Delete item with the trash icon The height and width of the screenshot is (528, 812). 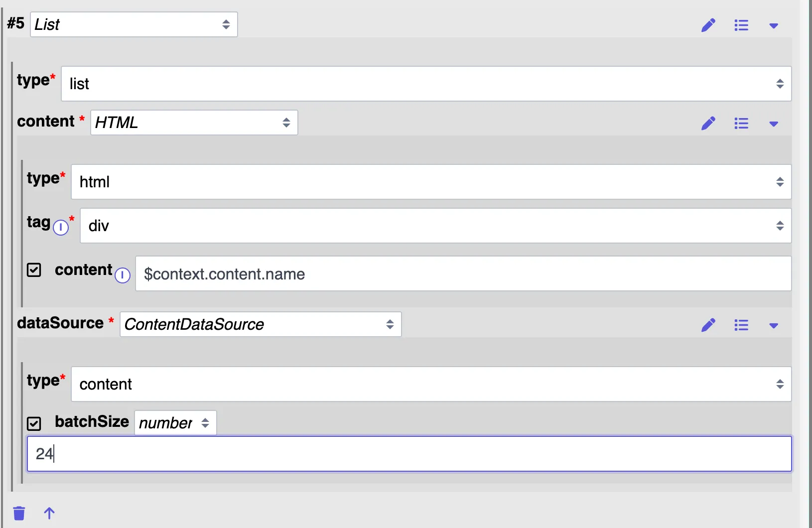pyautogui.click(x=19, y=513)
